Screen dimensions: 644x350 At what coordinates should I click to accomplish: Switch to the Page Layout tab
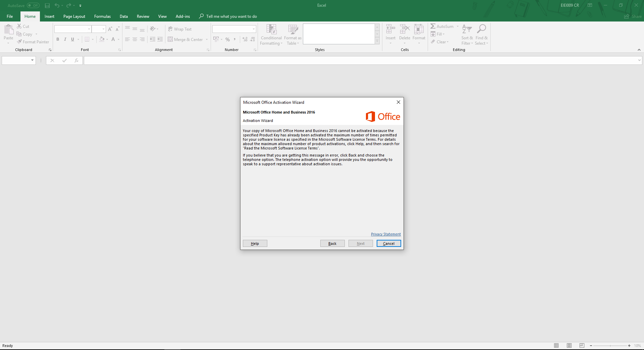pyautogui.click(x=74, y=16)
